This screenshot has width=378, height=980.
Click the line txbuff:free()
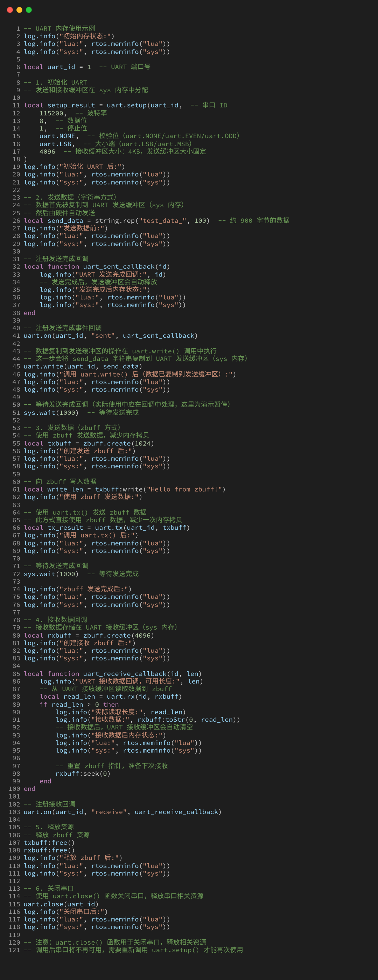tap(49, 843)
